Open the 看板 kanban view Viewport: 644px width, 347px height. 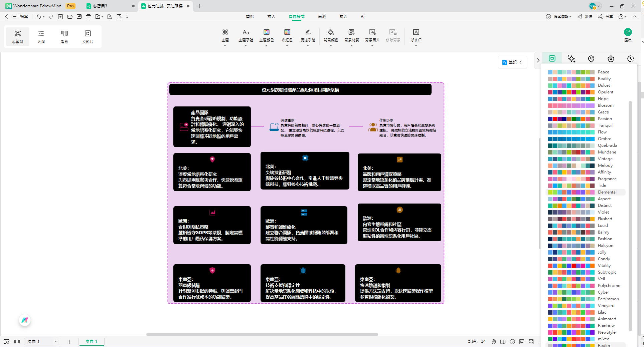[x=64, y=36]
